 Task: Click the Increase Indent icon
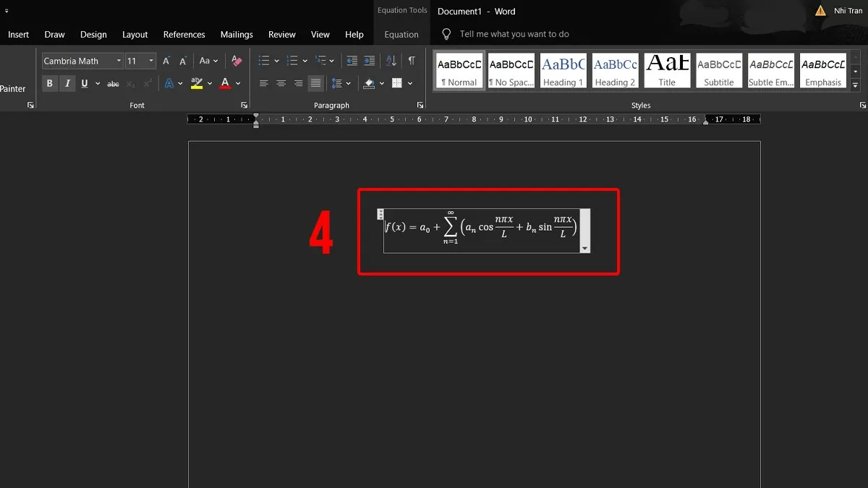tap(370, 61)
